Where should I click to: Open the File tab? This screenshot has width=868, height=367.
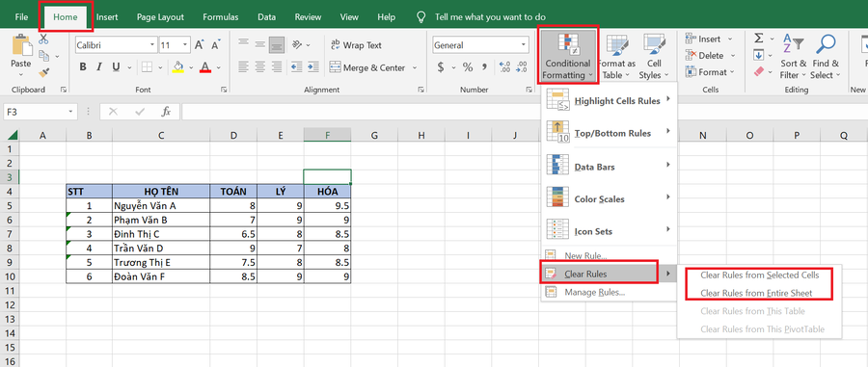coord(21,17)
